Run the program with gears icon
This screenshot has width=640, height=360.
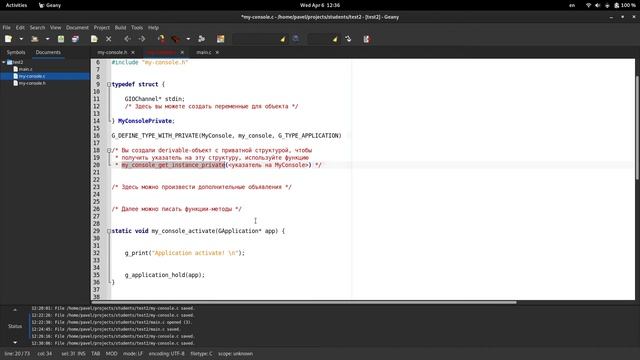(202, 39)
